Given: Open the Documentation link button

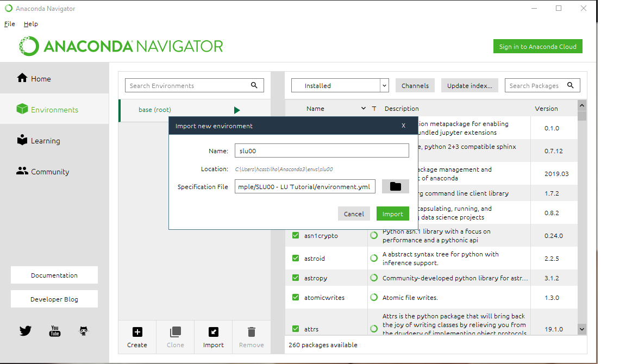Looking at the screenshot, I should (54, 275).
